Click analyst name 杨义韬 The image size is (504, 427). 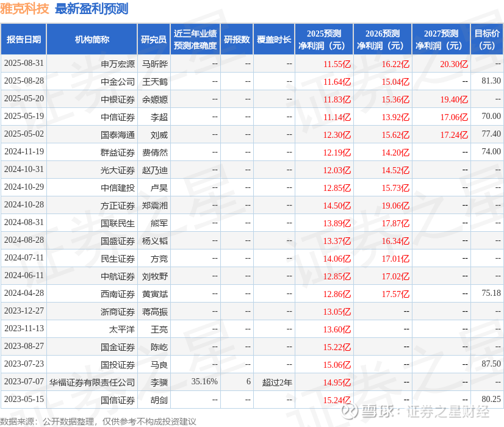click(155, 241)
